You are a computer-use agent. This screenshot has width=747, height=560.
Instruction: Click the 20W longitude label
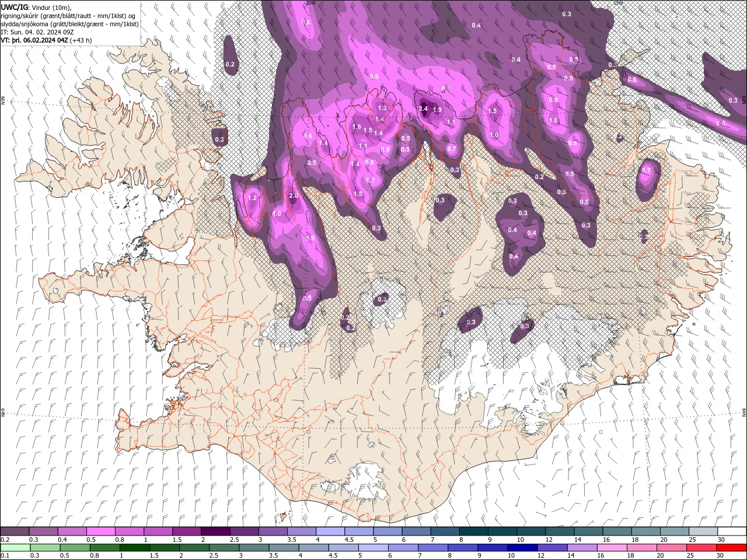click(310, 3)
